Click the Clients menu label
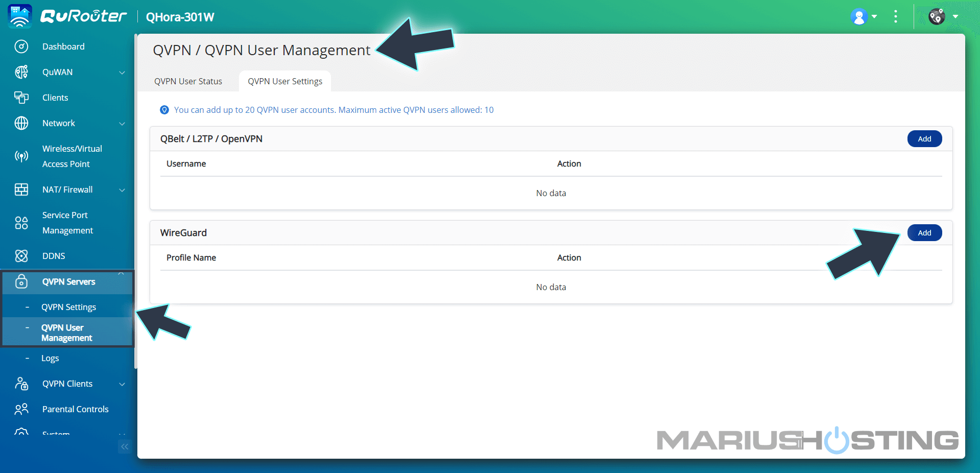Image resolution: width=980 pixels, height=473 pixels. (x=55, y=98)
